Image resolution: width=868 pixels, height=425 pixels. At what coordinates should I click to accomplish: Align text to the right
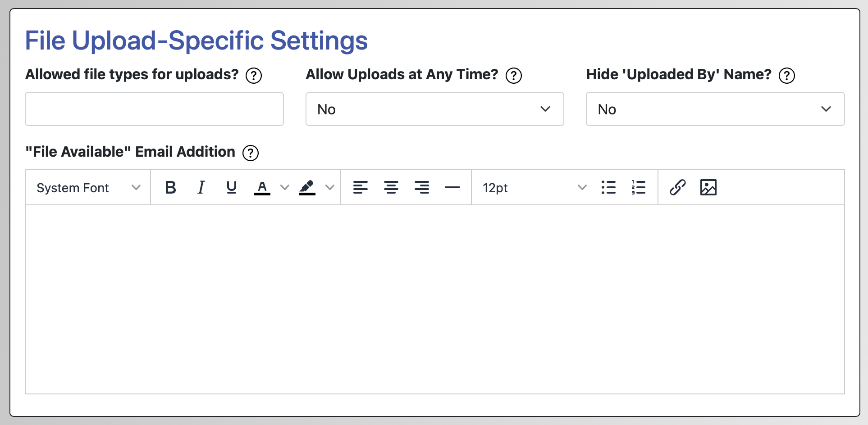tap(421, 187)
